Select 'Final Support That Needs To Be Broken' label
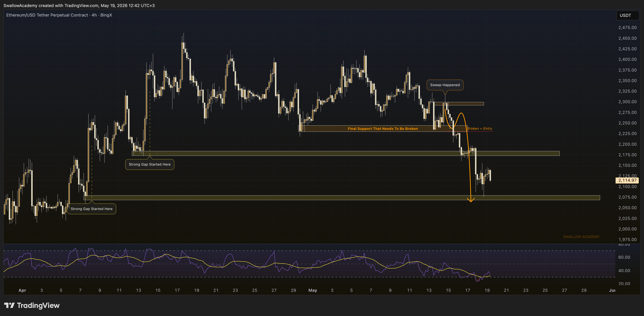This screenshot has width=644, height=316. click(x=383, y=129)
